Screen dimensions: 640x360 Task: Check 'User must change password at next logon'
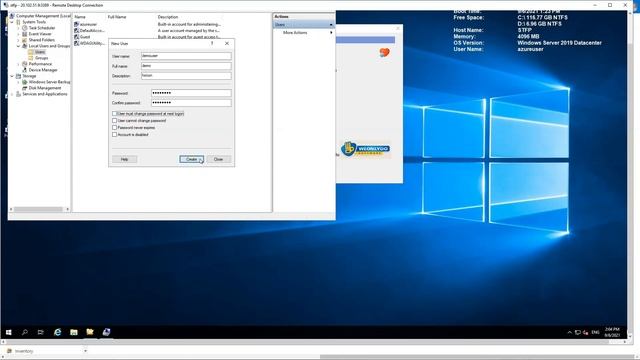tap(115, 113)
